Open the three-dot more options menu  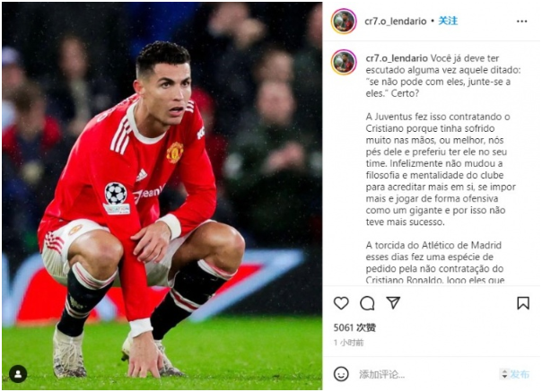point(521,22)
